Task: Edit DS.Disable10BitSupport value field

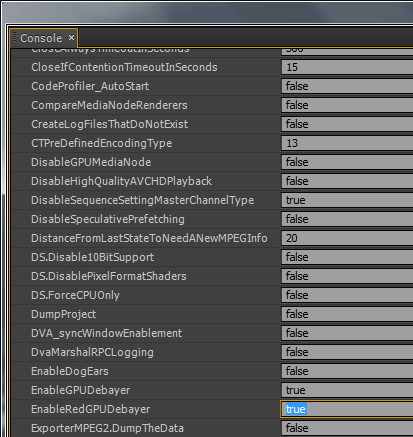Action: 347,257
